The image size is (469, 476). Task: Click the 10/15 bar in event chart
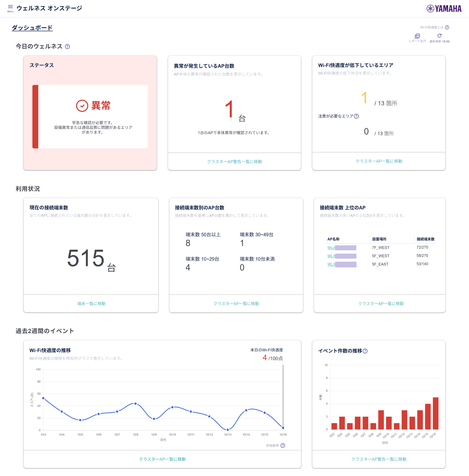pos(428,416)
